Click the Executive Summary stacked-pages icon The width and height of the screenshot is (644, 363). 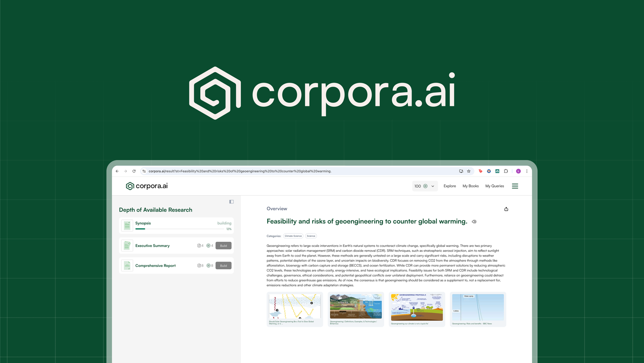[x=127, y=245]
